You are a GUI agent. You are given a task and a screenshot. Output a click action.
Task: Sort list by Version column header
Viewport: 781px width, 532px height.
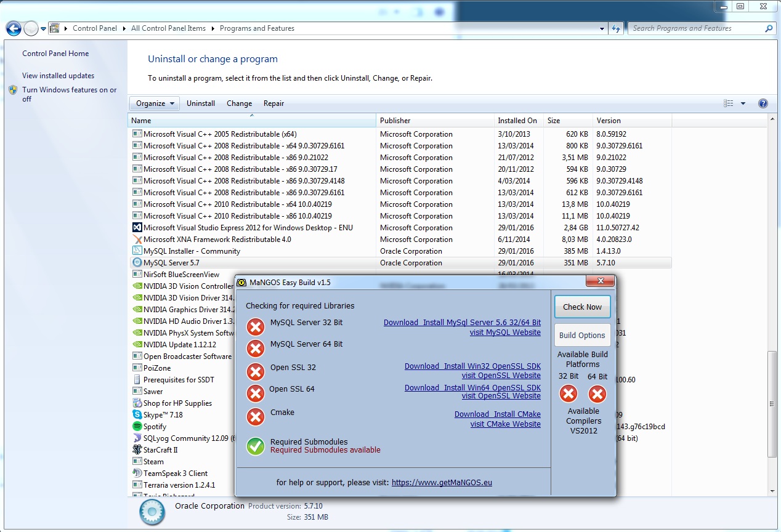(x=632, y=121)
